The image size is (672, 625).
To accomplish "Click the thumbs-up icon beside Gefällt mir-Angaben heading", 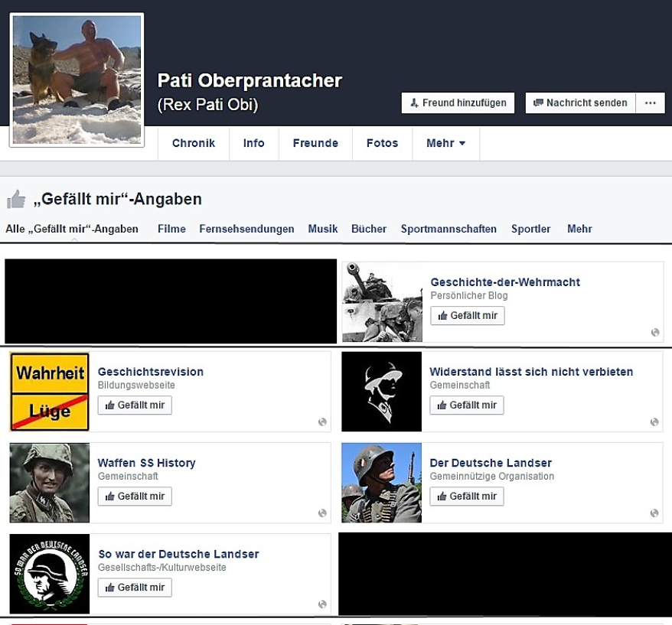I will coord(16,199).
